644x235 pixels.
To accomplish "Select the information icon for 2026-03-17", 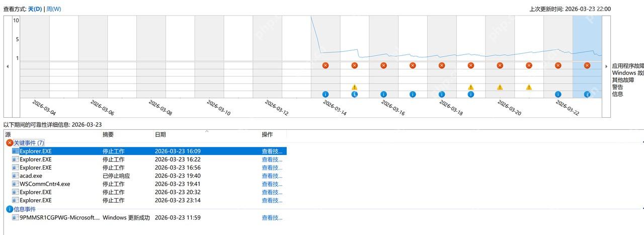I will [x=413, y=94].
